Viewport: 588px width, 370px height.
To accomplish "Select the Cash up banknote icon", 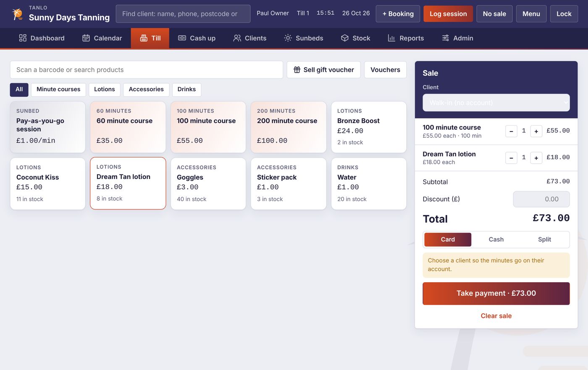I will (x=182, y=38).
